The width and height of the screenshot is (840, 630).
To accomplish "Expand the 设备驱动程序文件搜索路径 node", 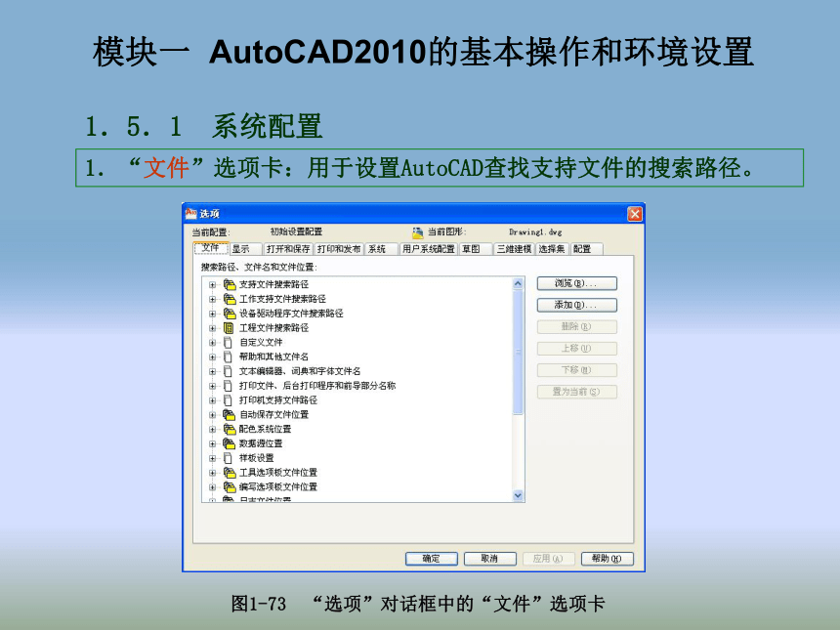I will [213, 314].
